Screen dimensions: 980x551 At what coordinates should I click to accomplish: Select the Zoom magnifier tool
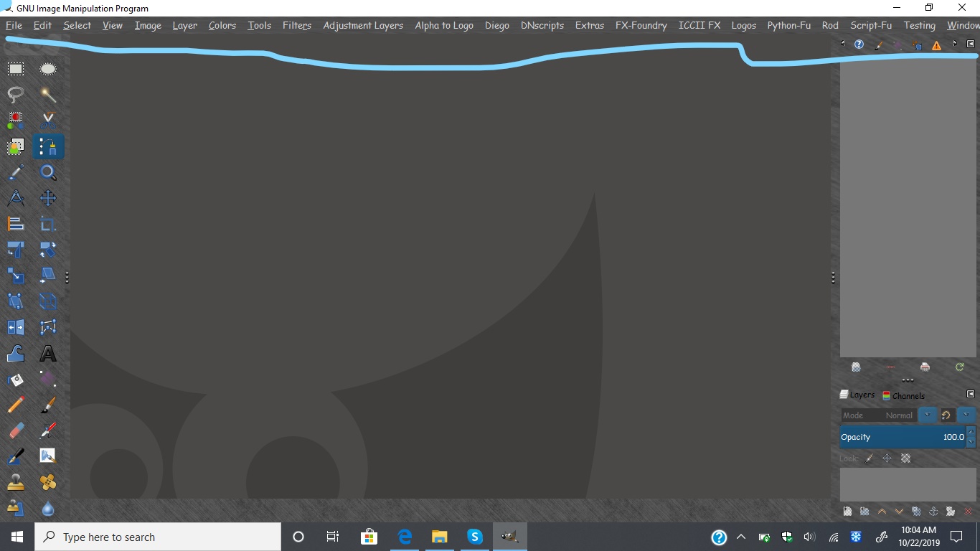tap(48, 172)
